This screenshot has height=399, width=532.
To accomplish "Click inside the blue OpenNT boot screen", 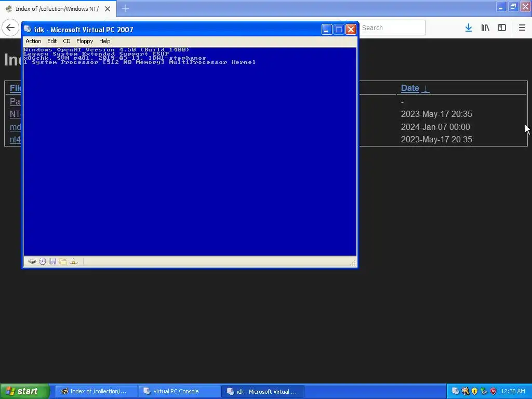I will coord(190,152).
